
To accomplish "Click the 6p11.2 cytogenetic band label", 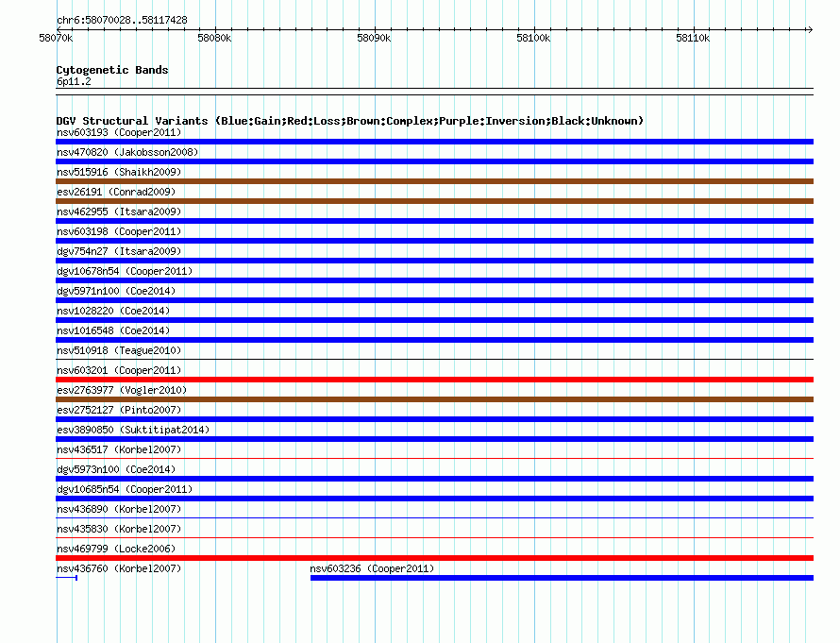I will tap(74, 81).
